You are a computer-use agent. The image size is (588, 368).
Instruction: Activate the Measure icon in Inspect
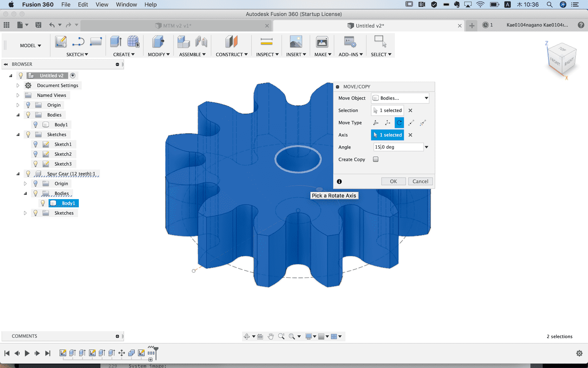(x=267, y=42)
